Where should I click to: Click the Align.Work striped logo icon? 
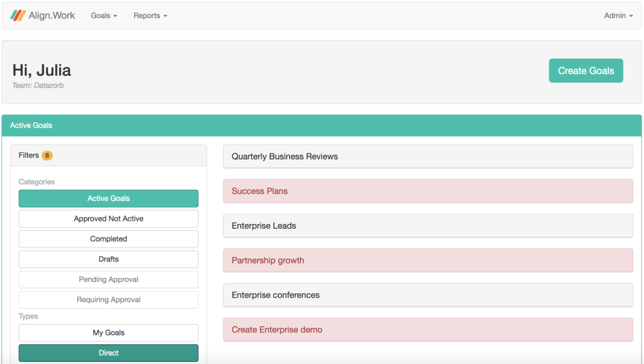pyautogui.click(x=18, y=15)
